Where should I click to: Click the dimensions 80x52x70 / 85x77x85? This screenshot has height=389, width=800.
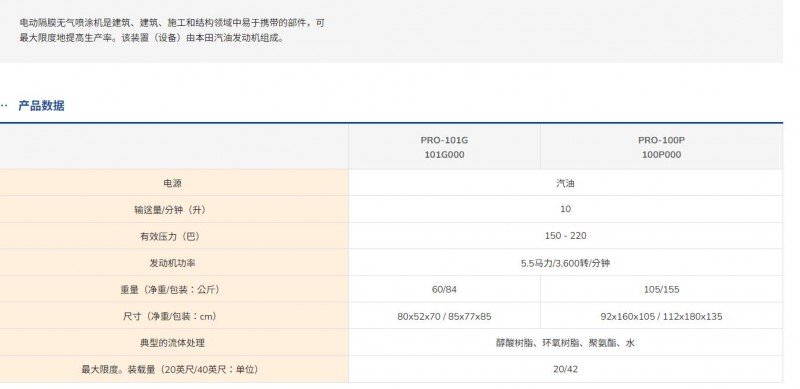444,317
